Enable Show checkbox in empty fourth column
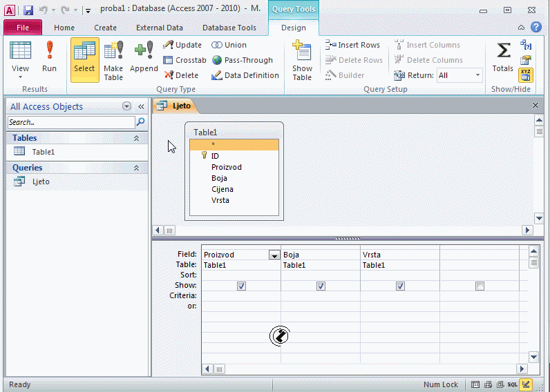This screenshot has width=550, height=392. (x=480, y=286)
